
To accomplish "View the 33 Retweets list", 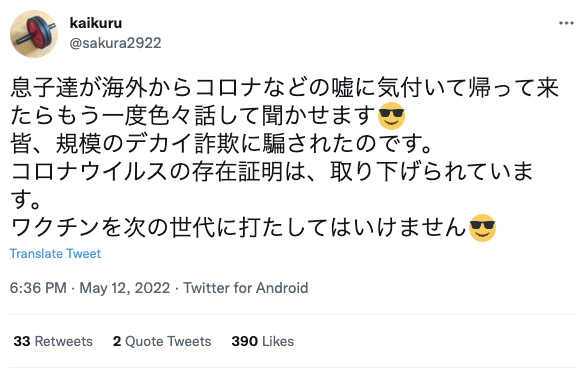I will [x=53, y=341].
